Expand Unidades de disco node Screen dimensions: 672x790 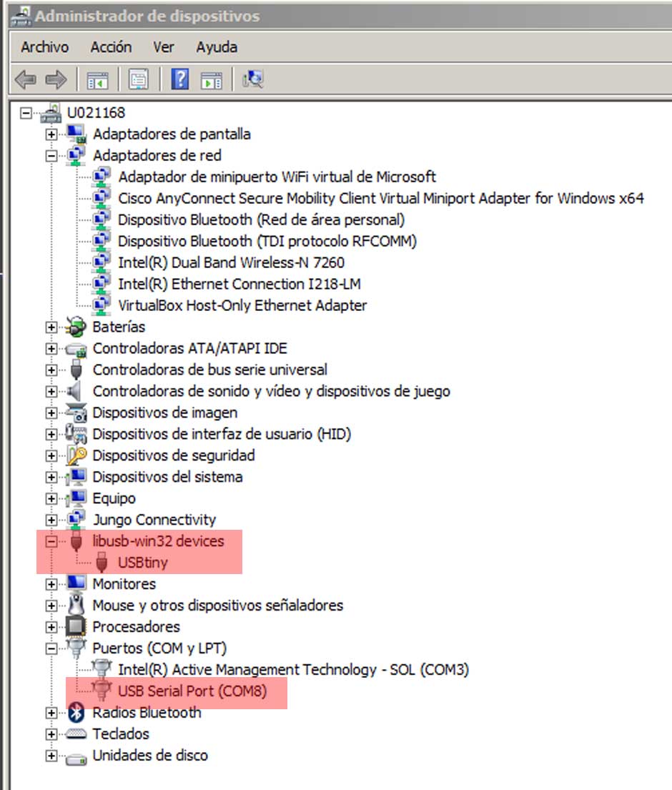point(51,756)
